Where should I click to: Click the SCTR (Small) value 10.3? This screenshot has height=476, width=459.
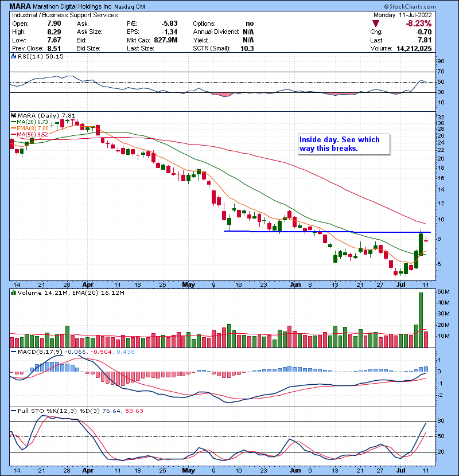tap(247, 49)
